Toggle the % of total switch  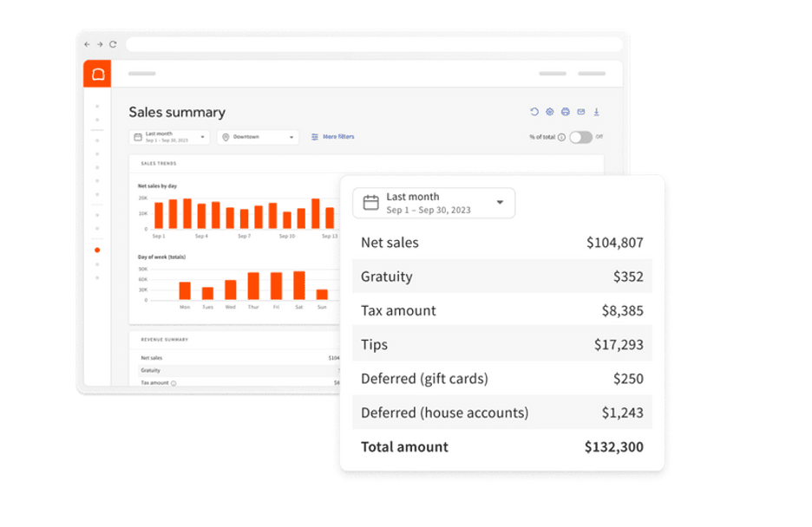(581, 137)
